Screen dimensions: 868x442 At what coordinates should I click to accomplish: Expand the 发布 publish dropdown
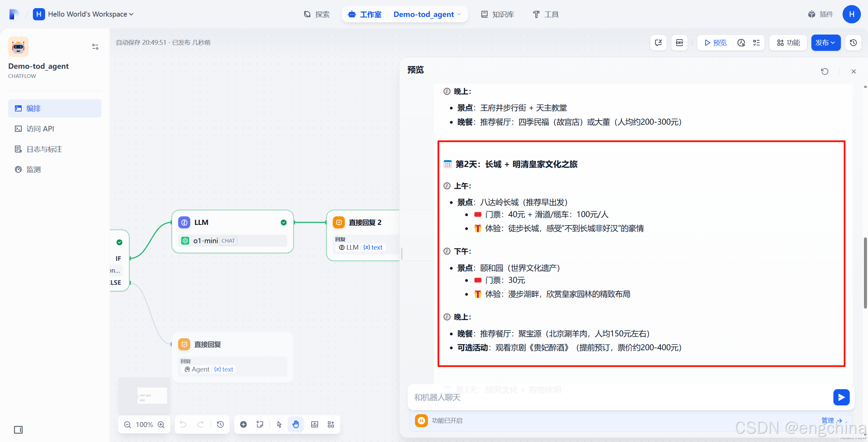click(x=825, y=43)
